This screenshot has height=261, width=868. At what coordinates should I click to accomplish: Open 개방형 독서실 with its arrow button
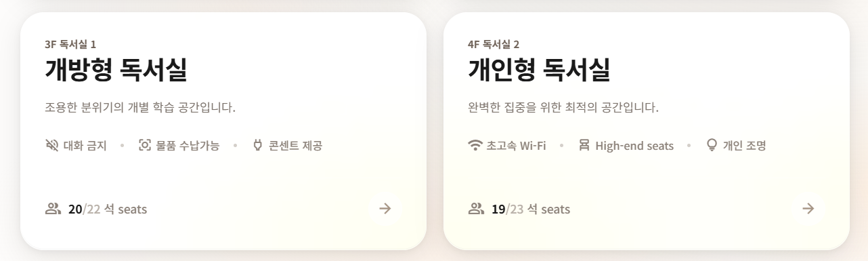pyautogui.click(x=385, y=208)
